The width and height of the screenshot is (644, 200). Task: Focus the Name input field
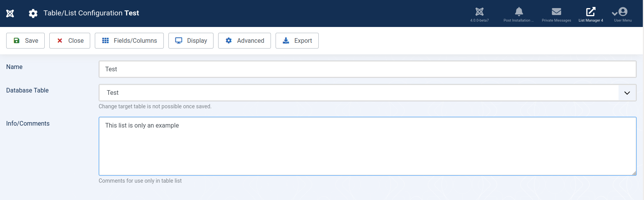point(367,69)
